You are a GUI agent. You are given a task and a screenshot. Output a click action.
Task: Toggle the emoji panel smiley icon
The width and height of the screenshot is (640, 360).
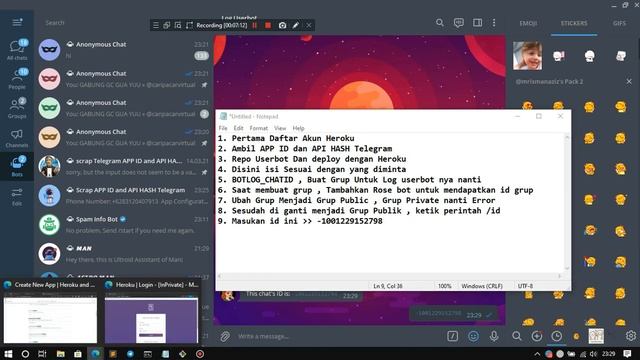coord(473,336)
